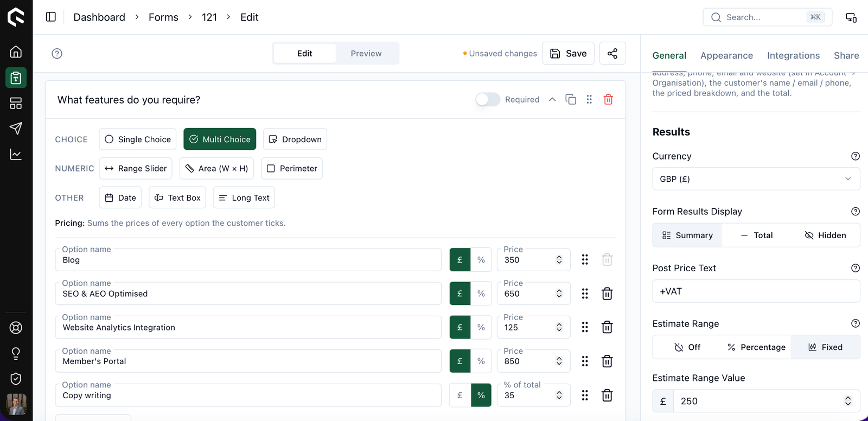Select % pricing for Blog option
Screen dimensions: 868x421
481,260
